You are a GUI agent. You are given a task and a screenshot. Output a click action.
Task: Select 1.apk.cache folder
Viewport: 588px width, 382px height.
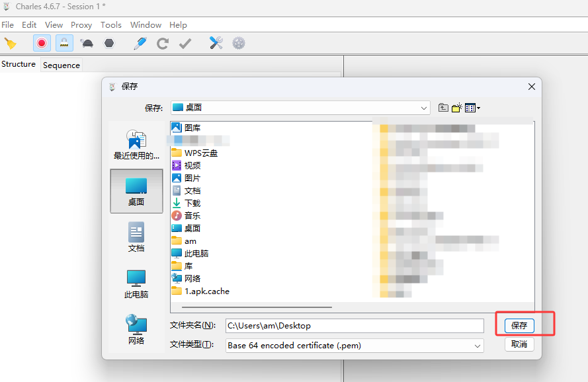click(200, 291)
